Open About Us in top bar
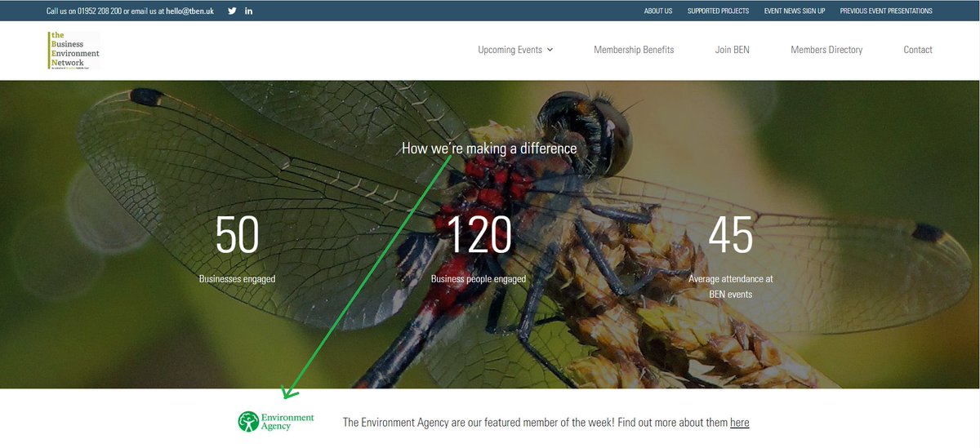The height and width of the screenshot is (448, 980). tap(658, 11)
